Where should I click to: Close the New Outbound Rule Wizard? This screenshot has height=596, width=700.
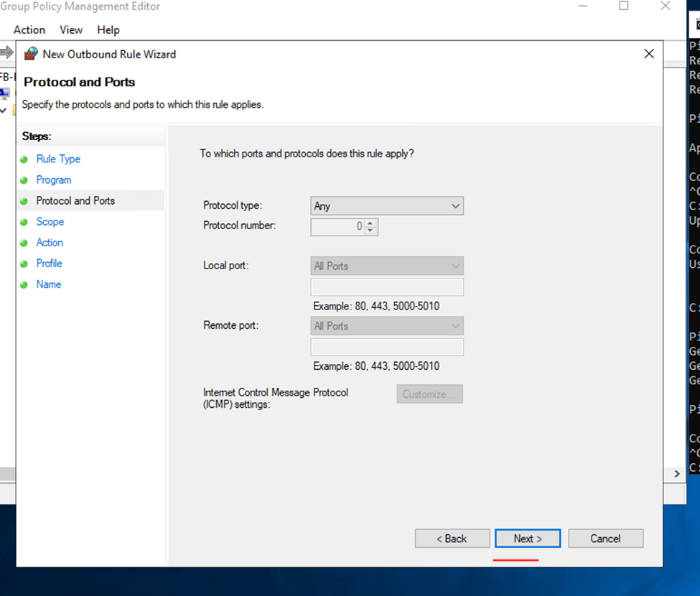(649, 54)
